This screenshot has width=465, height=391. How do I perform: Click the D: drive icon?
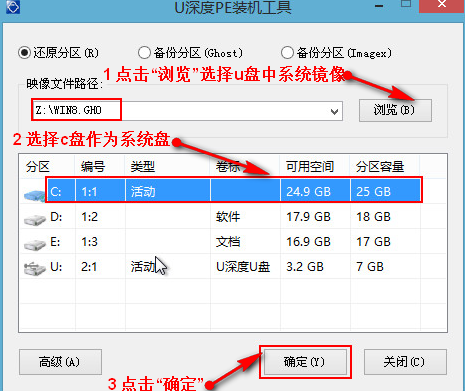click(35, 220)
